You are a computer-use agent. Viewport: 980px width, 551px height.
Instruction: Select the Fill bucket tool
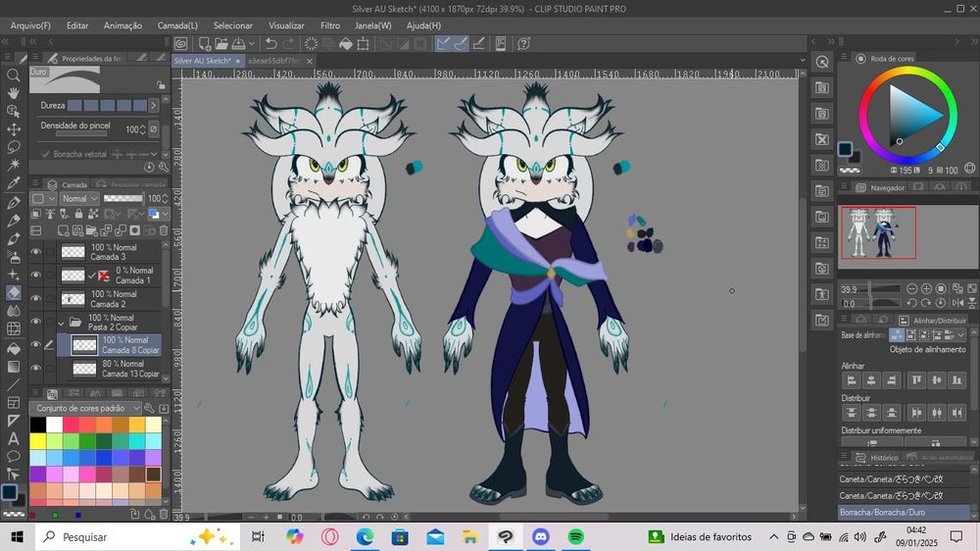pos(13,348)
